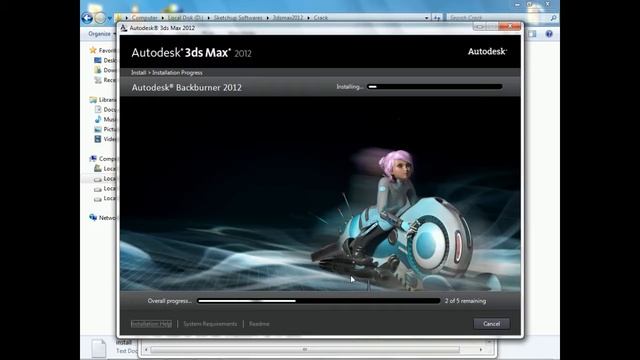This screenshot has height=360, width=640.
Task: Open Explorer help icon
Action: [x=549, y=34]
